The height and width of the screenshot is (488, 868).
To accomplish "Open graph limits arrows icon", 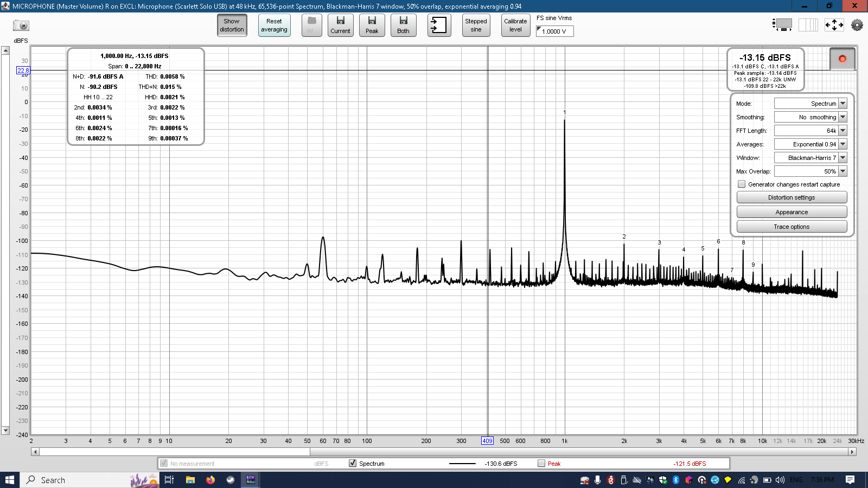I will pyautogui.click(x=834, y=24).
